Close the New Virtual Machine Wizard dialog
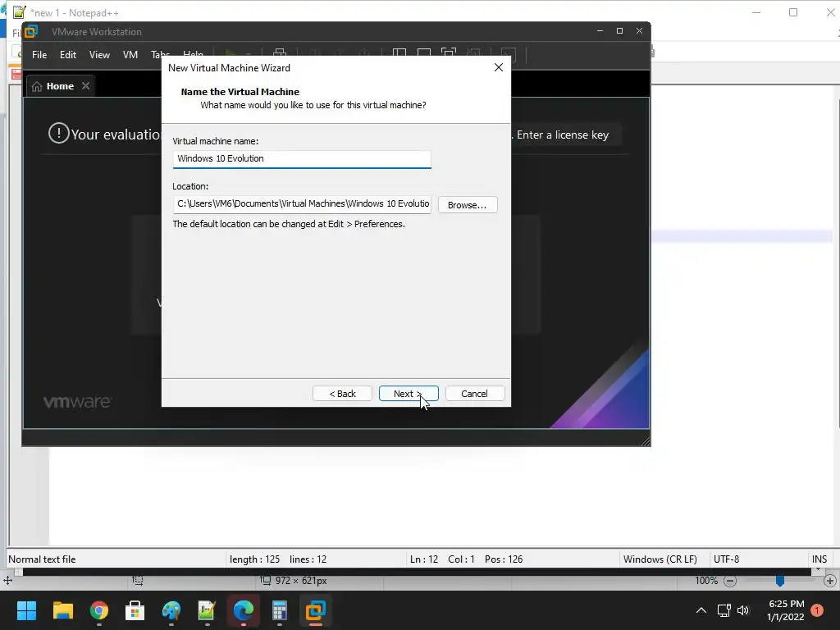The width and height of the screenshot is (840, 630). 498,67
